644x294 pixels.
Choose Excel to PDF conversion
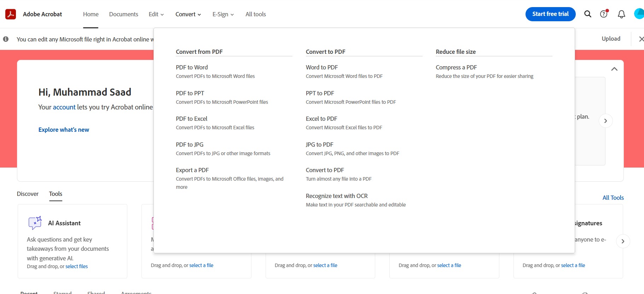pos(321,119)
